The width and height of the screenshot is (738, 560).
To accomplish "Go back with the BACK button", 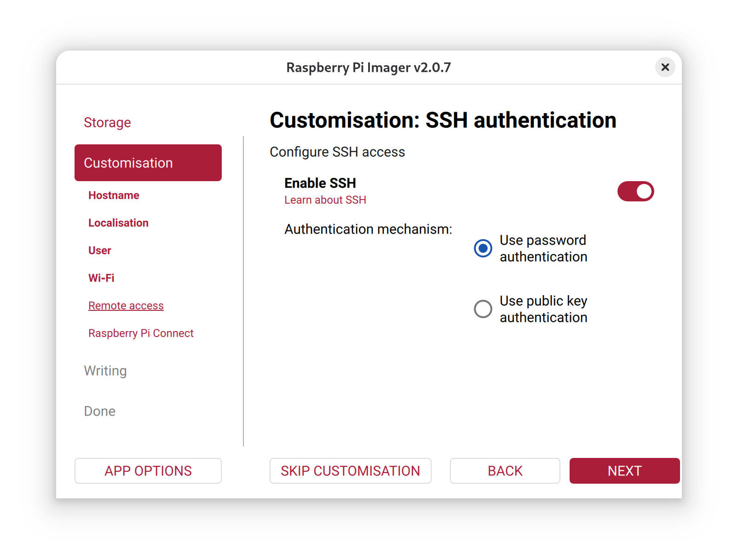I will [x=505, y=471].
